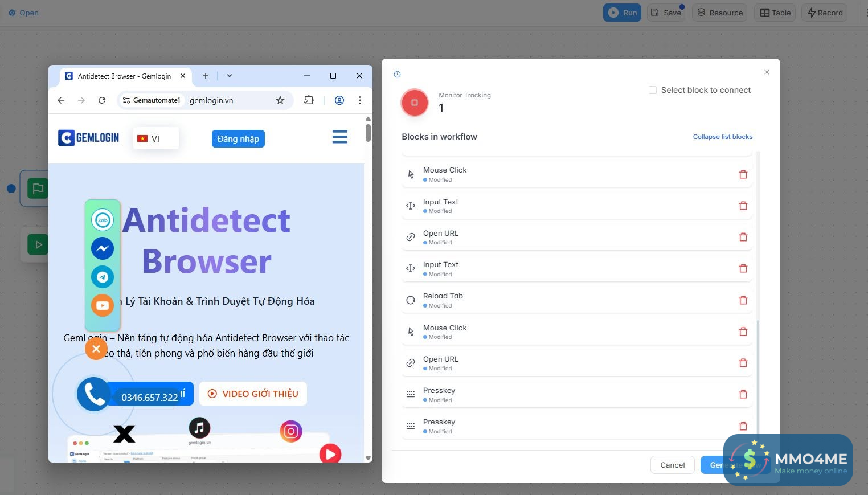Screen dimensions: 868x495
Task: Select the last Presskey block row
Action: click(x=576, y=426)
